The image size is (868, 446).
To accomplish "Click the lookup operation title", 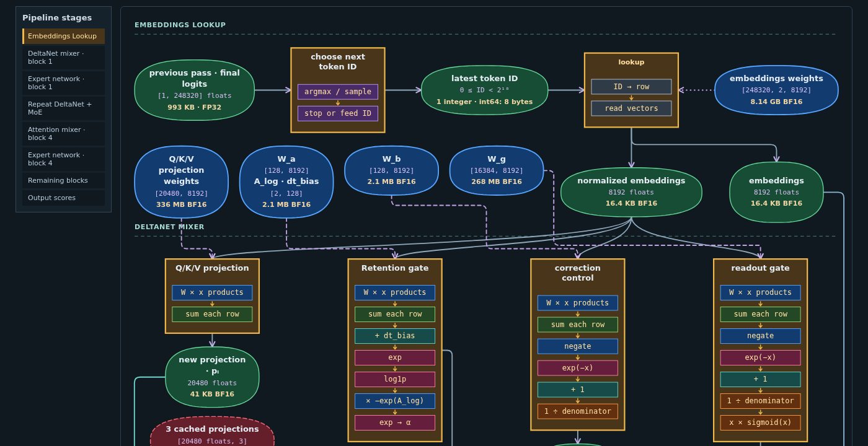I will coord(631,62).
